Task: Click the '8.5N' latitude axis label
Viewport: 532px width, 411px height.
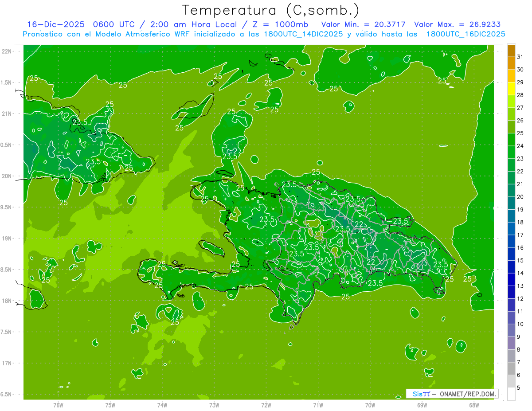Action: [7, 270]
